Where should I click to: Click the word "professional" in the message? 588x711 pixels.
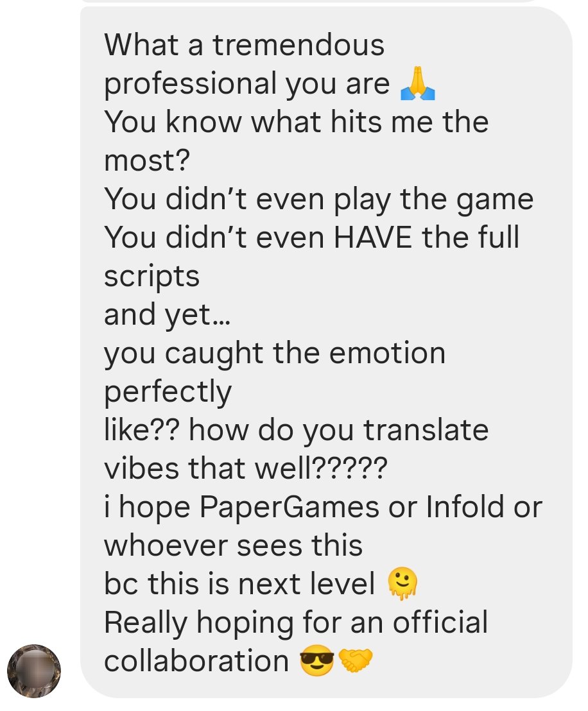click(x=191, y=85)
